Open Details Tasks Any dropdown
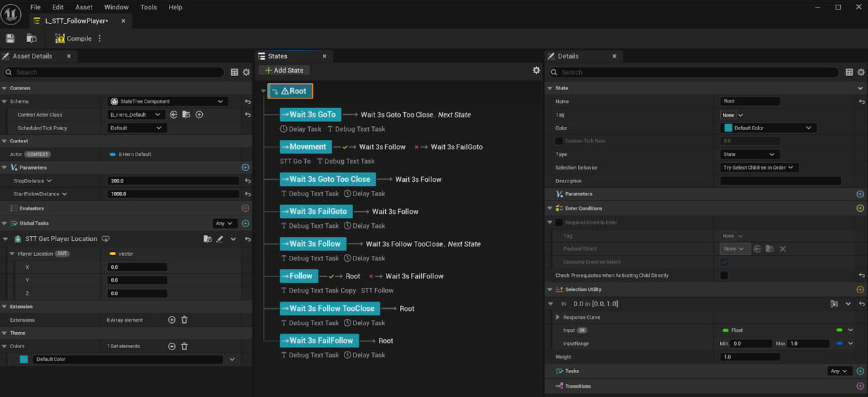The image size is (868, 397). pos(840,371)
